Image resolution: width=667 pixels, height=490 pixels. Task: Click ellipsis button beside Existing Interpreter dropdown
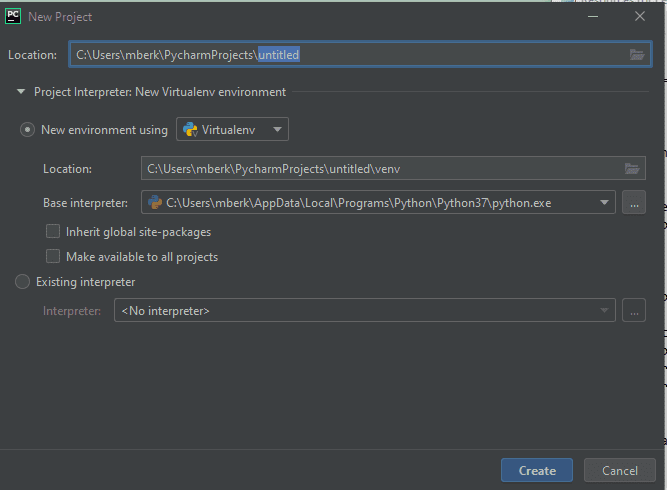(x=633, y=311)
